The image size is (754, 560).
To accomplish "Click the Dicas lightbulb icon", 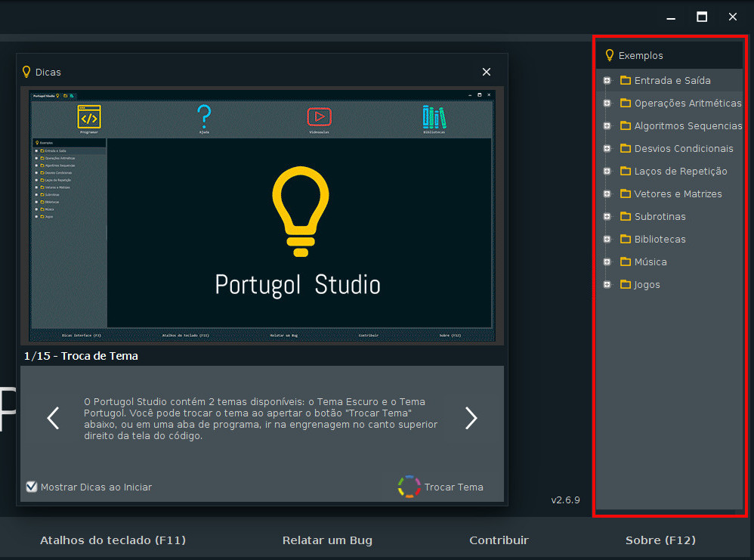I will point(26,72).
